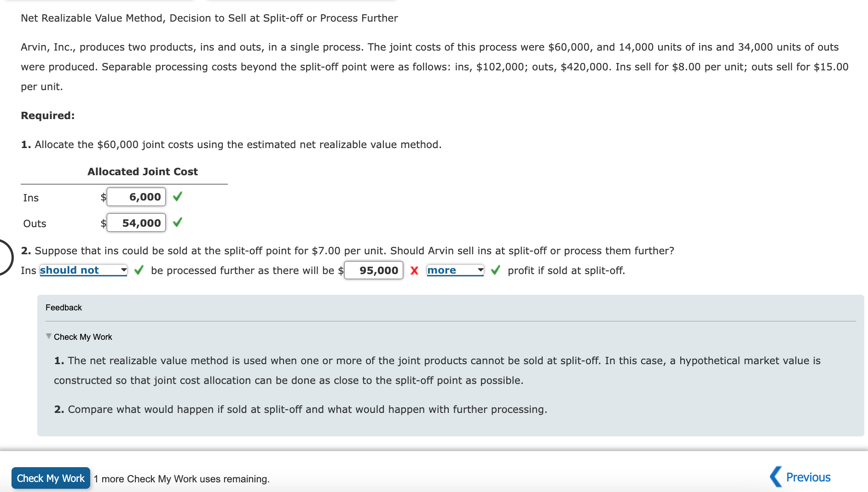This screenshot has height=492, width=868.
Task: Click the green checkmark after the 'more' dropdown
Action: [495, 271]
